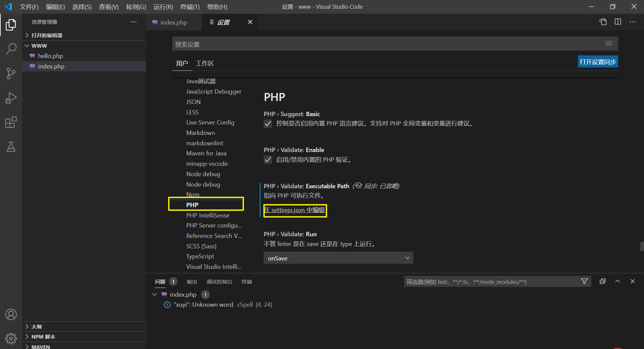
Task: Click the filter icon in Problems panel
Action: (x=584, y=282)
